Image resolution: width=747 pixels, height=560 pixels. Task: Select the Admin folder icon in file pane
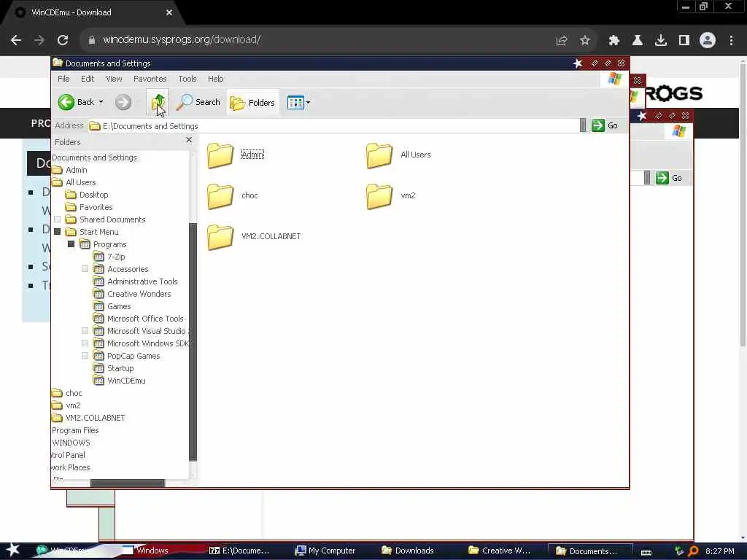coord(220,155)
